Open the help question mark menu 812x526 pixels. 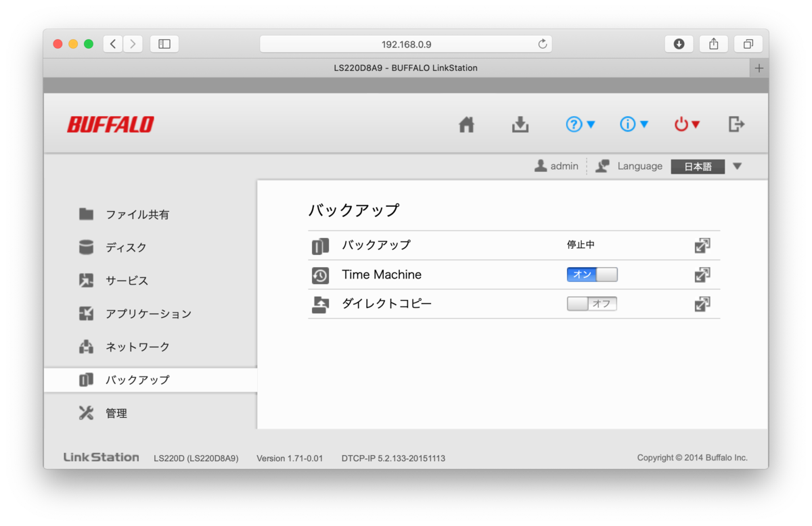coord(580,124)
